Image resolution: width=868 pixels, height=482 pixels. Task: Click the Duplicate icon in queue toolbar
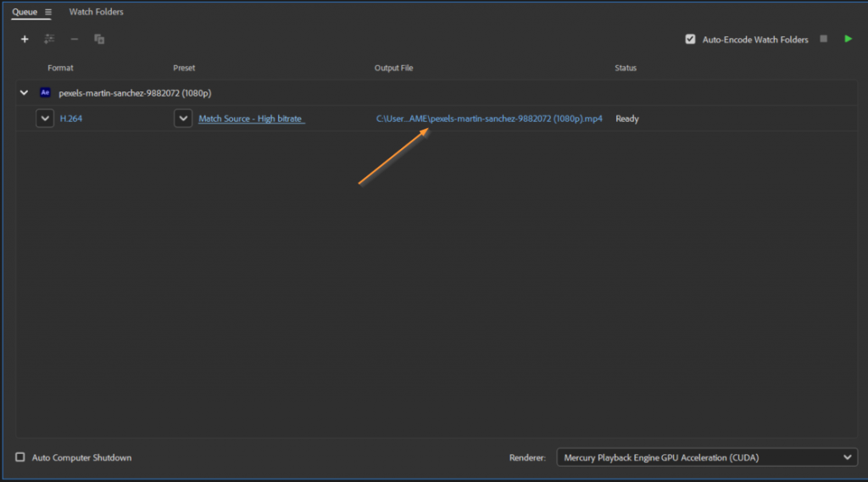99,39
